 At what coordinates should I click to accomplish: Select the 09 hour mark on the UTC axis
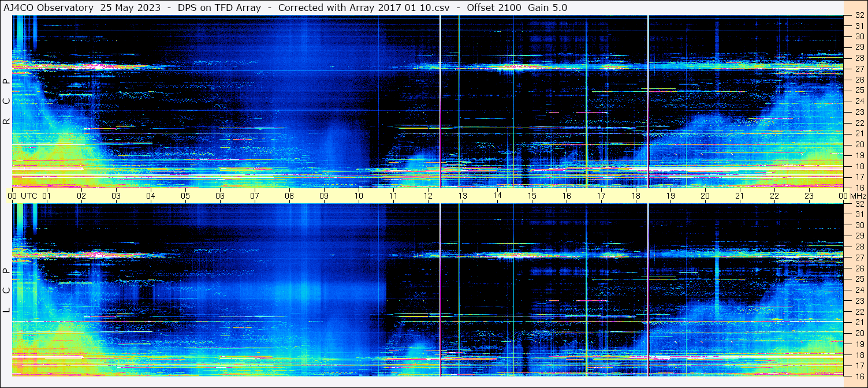click(324, 196)
